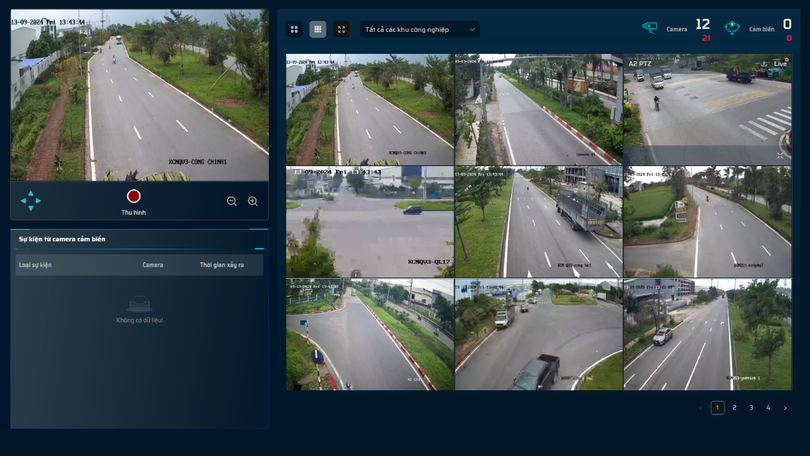Screen dimensions: 810x456
Task: Pan camera up with PTZ arrow
Action: [31, 193]
